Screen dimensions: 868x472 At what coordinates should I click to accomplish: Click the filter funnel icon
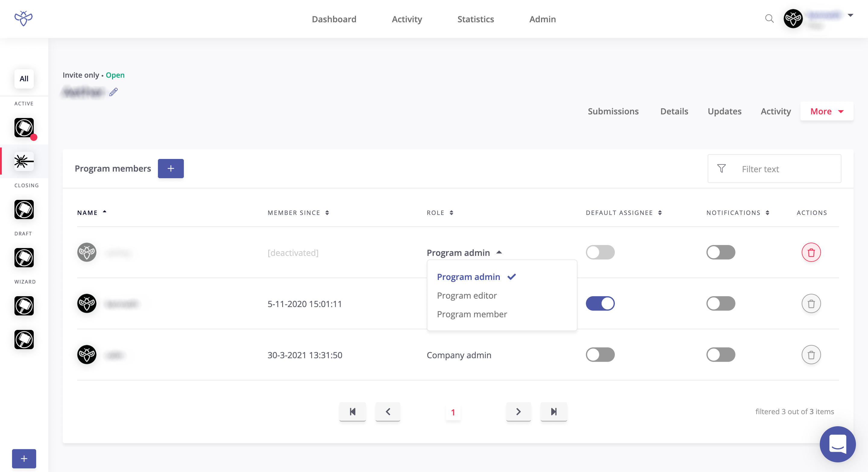tap(722, 169)
